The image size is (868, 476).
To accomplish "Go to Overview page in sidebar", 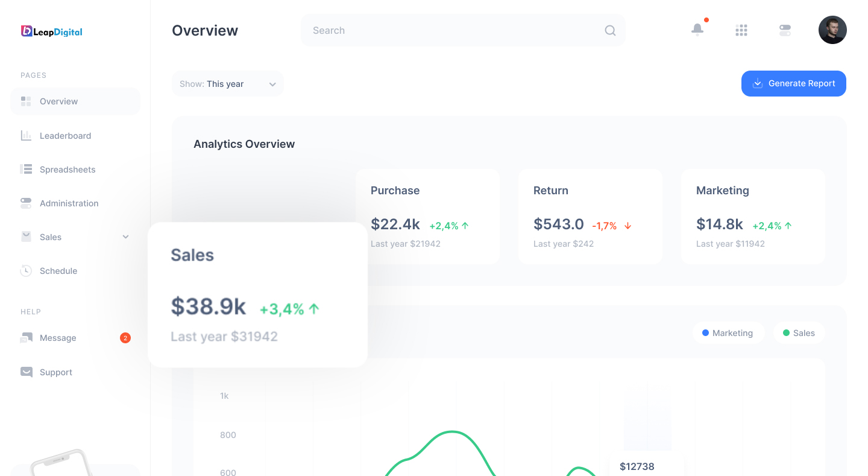I will (x=75, y=101).
